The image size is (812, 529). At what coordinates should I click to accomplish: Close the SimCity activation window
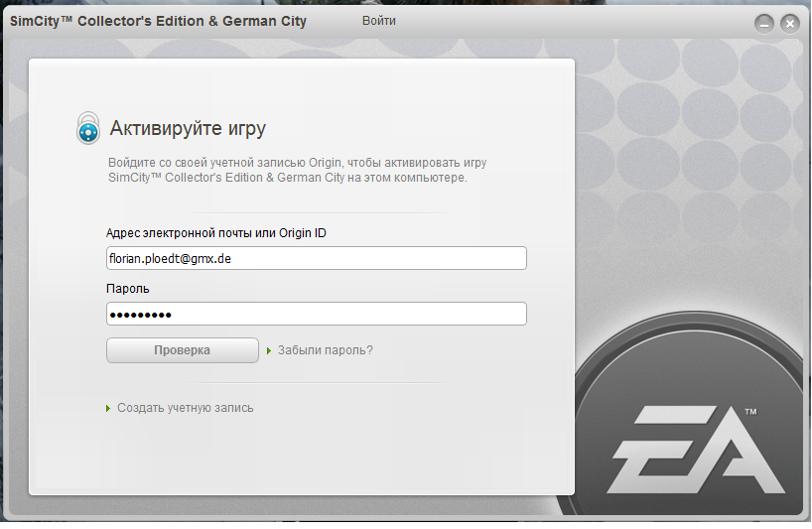(x=790, y=24)
